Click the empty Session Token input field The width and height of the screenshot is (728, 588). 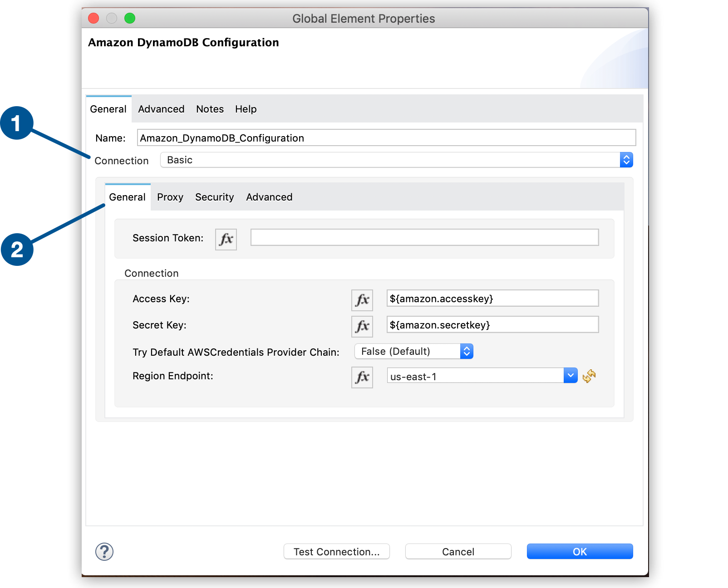pos(424,237)
